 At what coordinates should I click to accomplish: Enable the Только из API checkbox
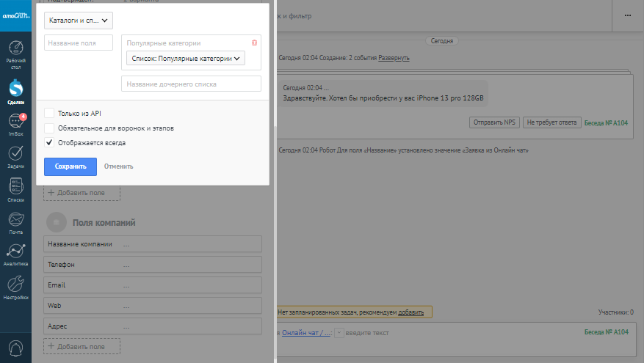tap(49, 113)
